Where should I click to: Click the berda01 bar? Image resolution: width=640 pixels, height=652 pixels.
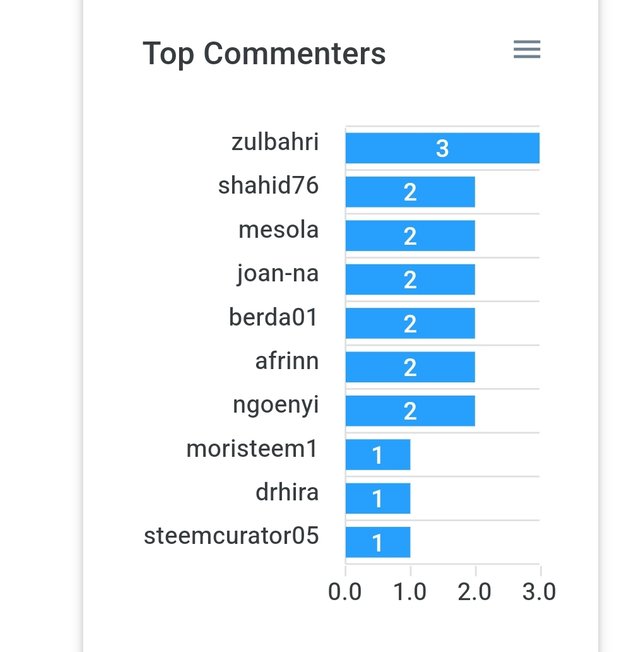[410, 324]
